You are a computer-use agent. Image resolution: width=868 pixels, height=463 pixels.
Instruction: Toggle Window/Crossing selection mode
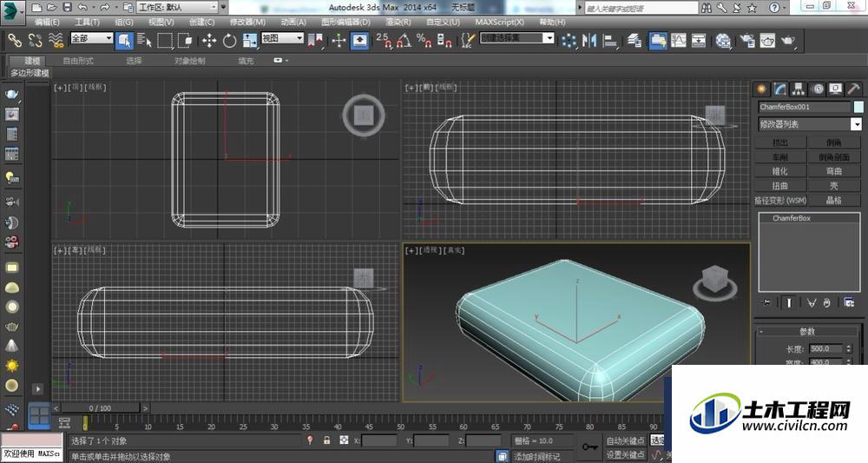[185, 41]
